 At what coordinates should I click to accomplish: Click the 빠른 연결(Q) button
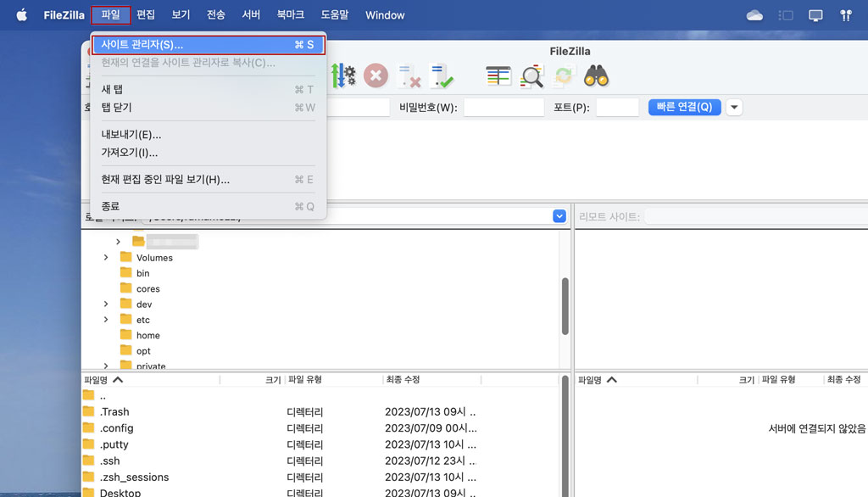684,107
